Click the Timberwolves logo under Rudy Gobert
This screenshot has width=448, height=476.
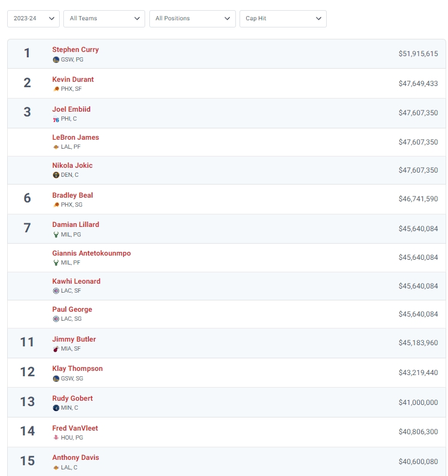coord(56,408)
